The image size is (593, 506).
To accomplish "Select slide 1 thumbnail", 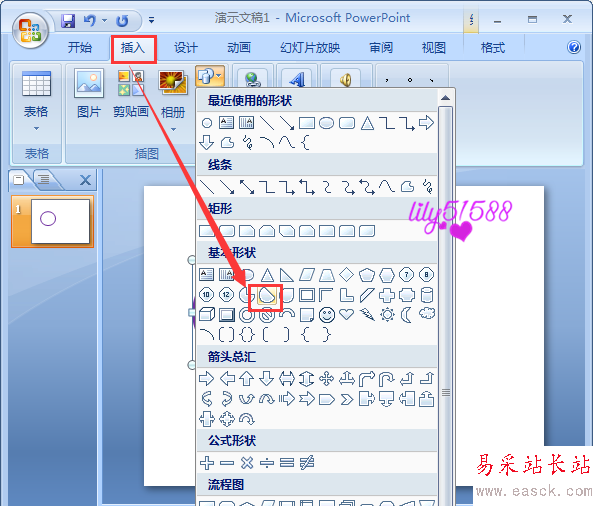I will [x=53, y=221].
